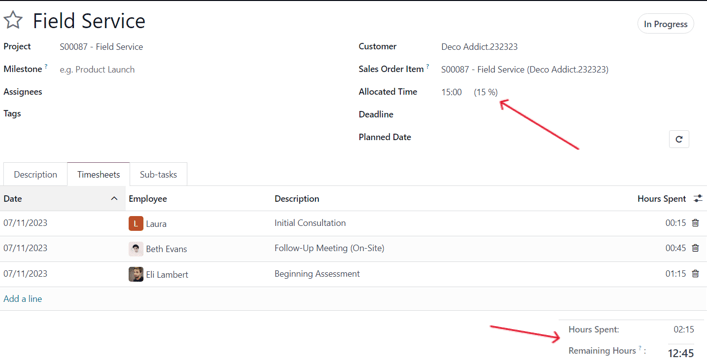Click the refresh icon next to Planned Date
This screenshot has width=707, height=363.
coord(679,139)
